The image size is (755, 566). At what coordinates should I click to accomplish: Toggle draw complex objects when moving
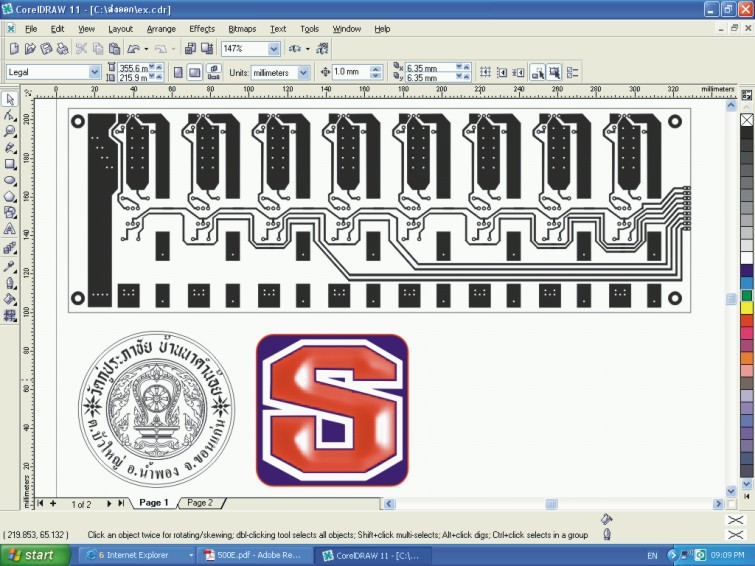537,73
